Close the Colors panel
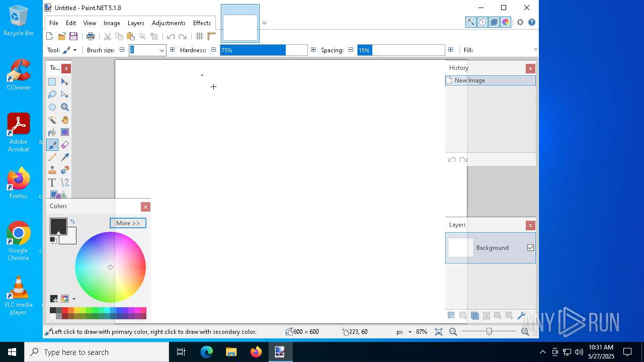This screenshot has height=362, width=644. pos(145,207)
